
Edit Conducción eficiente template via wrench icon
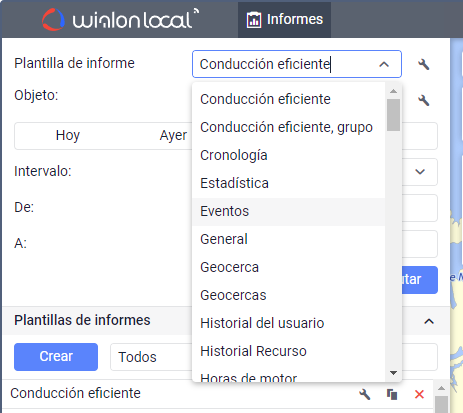[x=365, y=394]
